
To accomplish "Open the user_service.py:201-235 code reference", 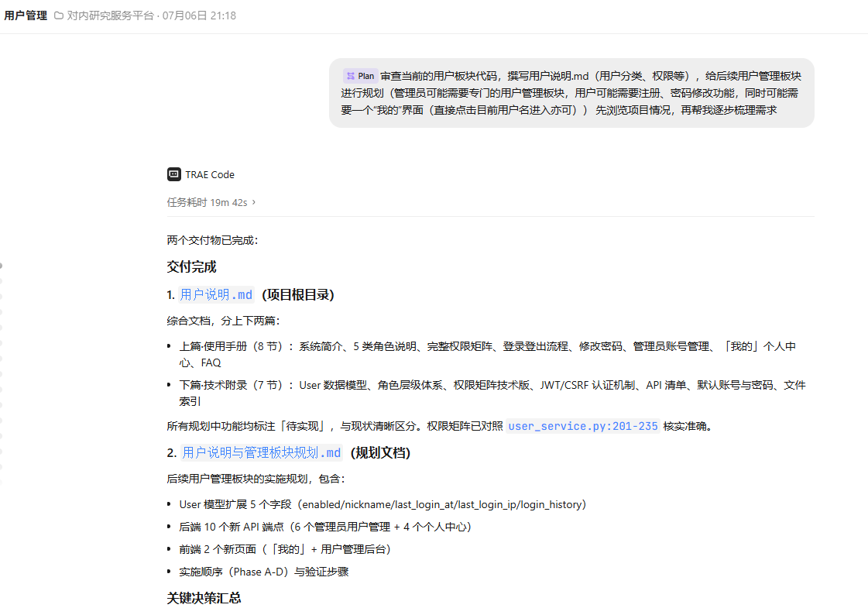I will [583, 426].
